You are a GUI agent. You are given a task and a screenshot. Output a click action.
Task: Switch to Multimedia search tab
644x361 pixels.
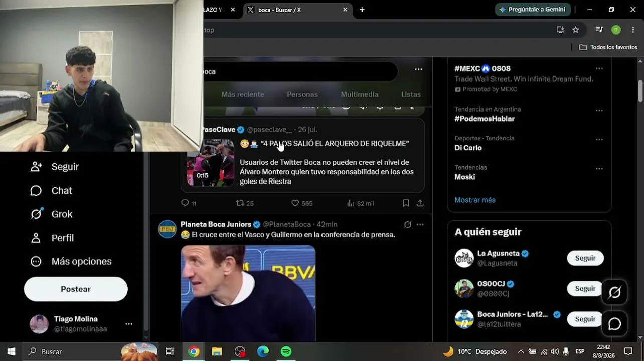point(360,94)
